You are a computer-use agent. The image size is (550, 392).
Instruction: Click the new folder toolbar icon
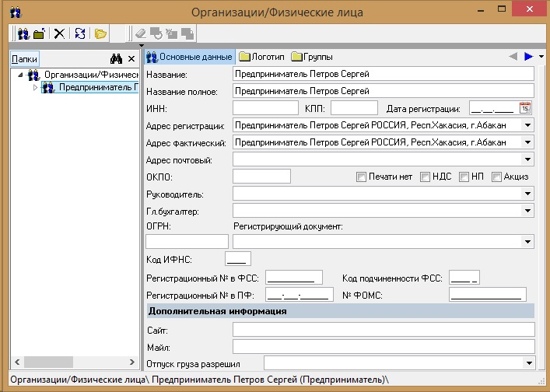(39, 33)
